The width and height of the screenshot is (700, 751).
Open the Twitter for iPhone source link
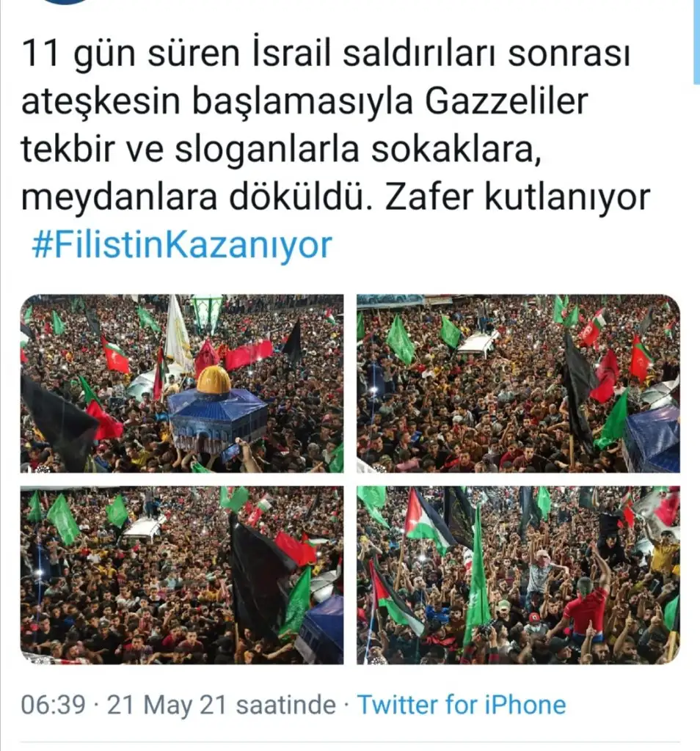(x=462, y=705)
